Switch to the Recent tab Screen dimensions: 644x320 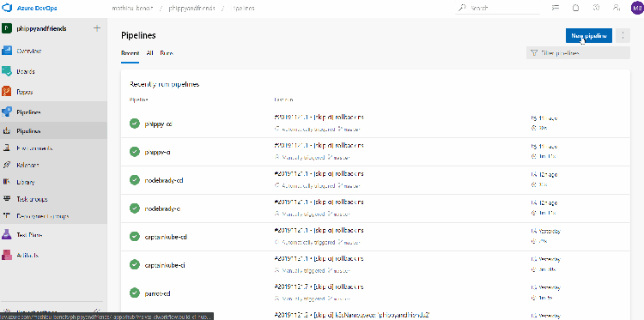click(x=130, y=53)
